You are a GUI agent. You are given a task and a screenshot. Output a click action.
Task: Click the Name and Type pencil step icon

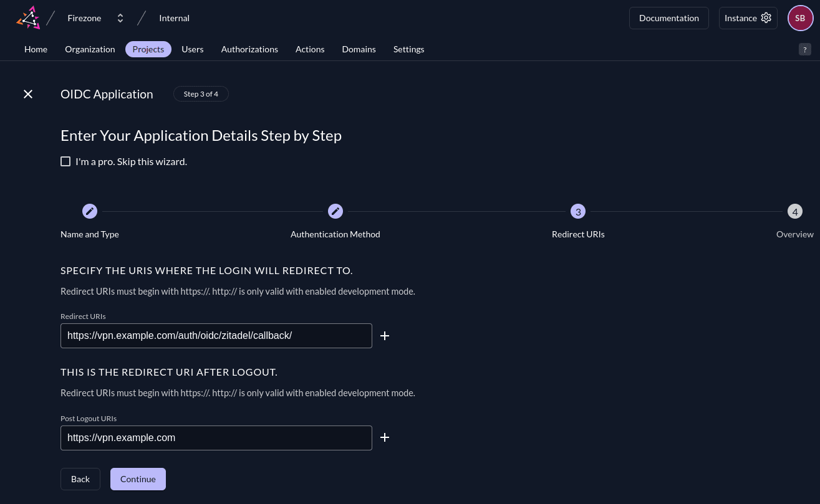coord(90,211)
